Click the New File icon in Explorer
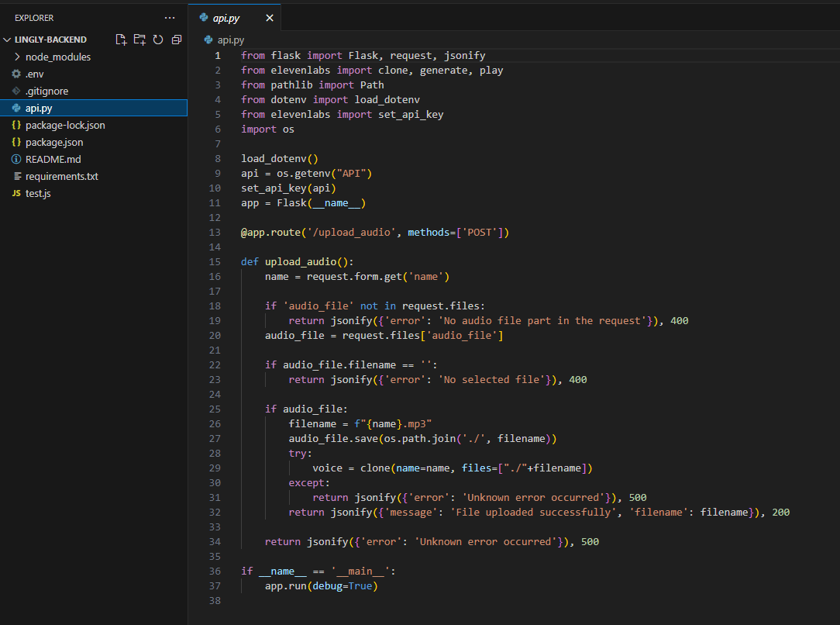The height and width of the screenshot is (625, 840). click(x=121, y=40)
